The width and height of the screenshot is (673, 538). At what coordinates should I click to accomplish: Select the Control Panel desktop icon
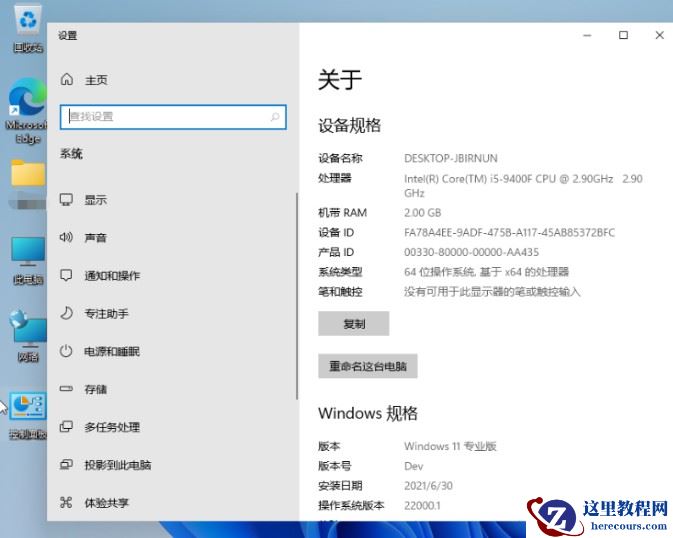click(x=28, y=416)
